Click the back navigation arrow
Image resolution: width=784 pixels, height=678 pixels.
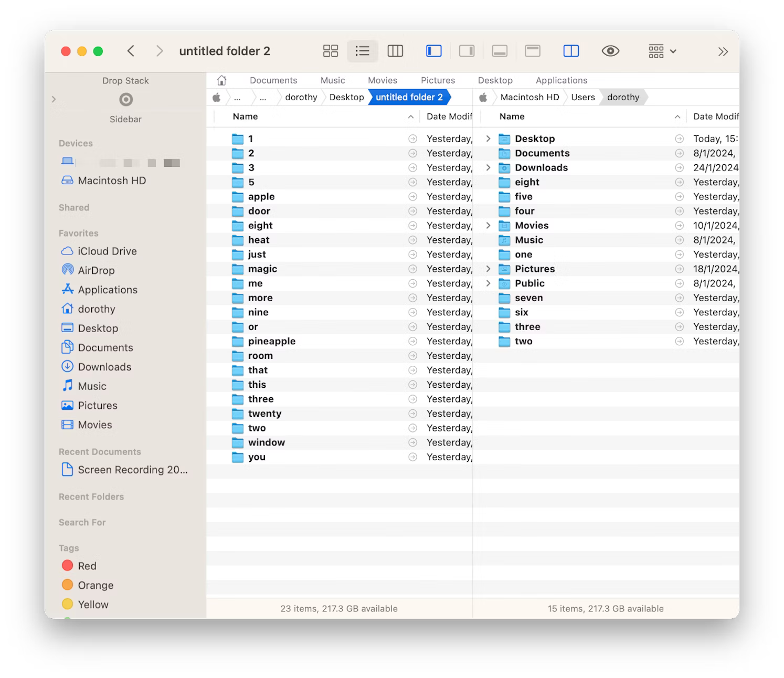click(131, 51)
